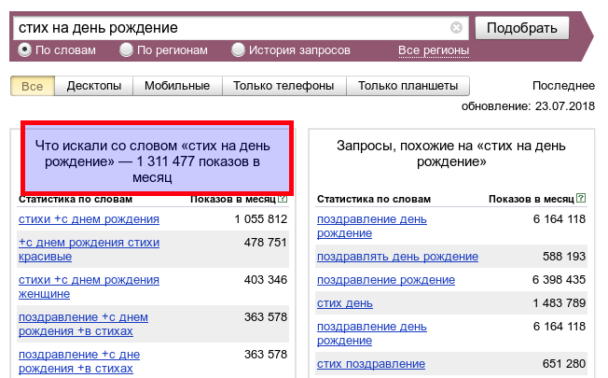Open link 'стихи +с днем рождения женщине'

[89, 287]
